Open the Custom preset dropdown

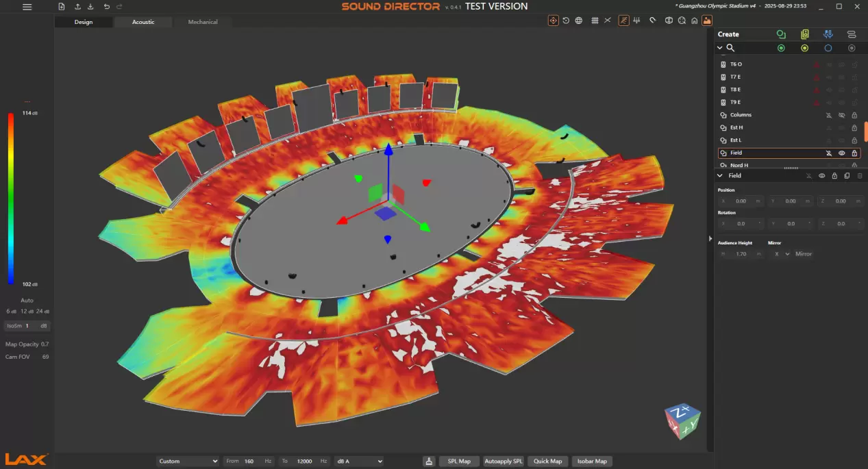click(187, 461)
